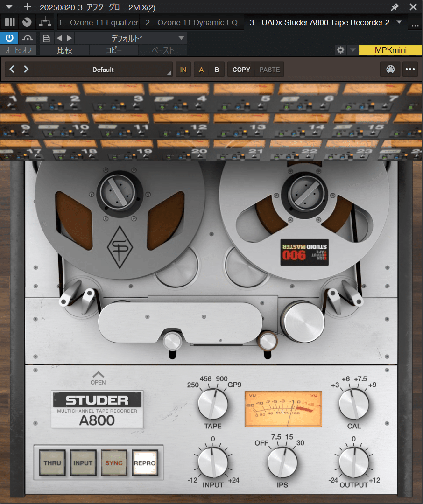Screen dimensions: 423x504
Task: Open the channel editor bars icon
Action: tap(10, 22)
